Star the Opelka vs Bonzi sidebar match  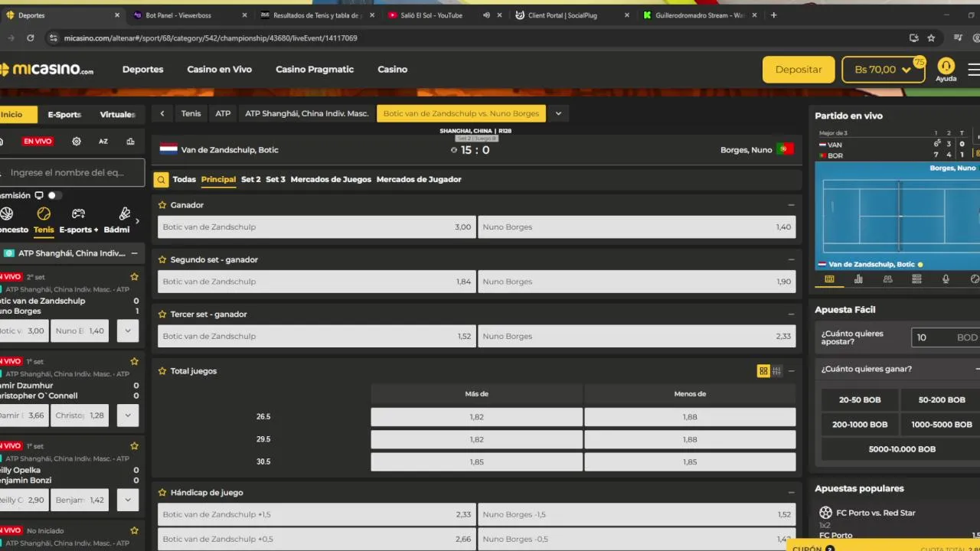(134, 446)
